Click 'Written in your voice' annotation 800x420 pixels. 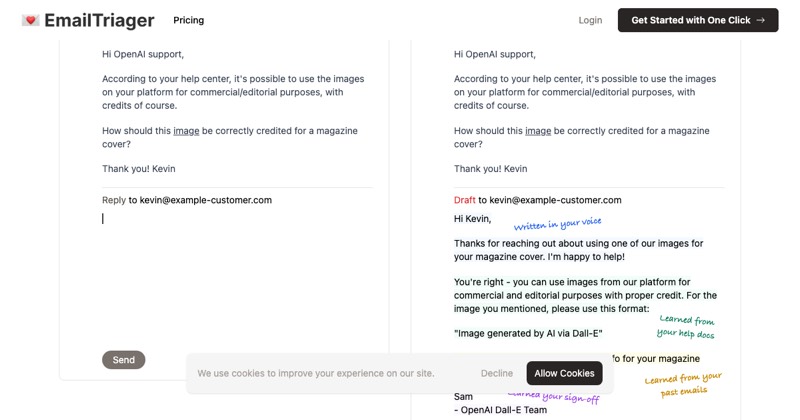(557, 224)
